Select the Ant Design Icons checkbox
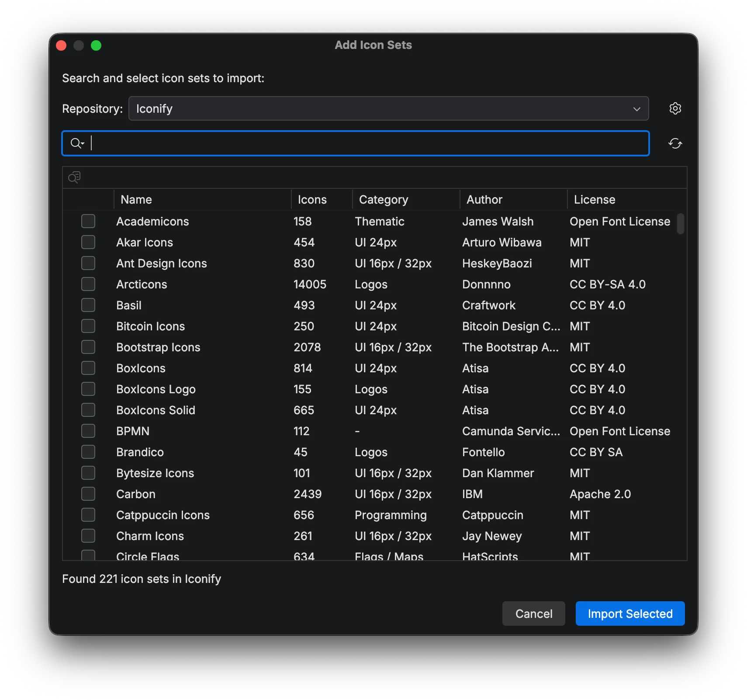This screenshot has width=747, height=700. pyautogui.click(x=88, y=263)
